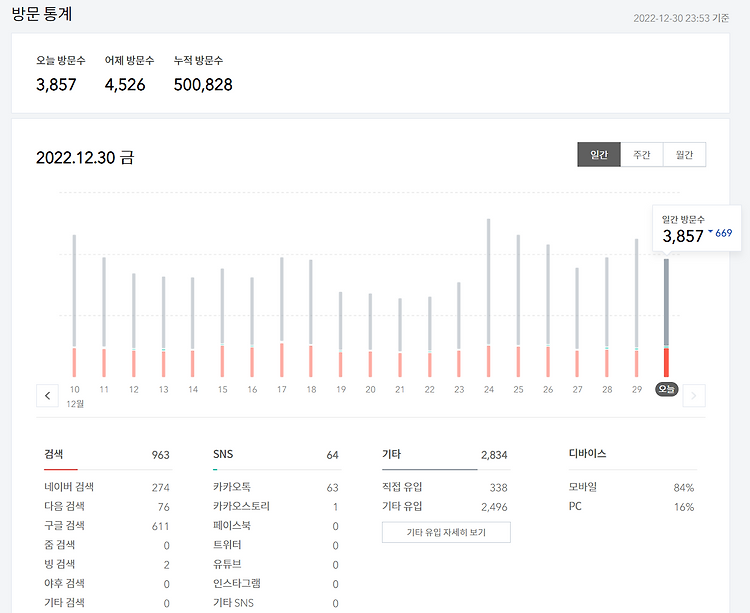Open 기타 유입 자세히 보기 button
750x613 pixels.
click(x=446, y=532)
